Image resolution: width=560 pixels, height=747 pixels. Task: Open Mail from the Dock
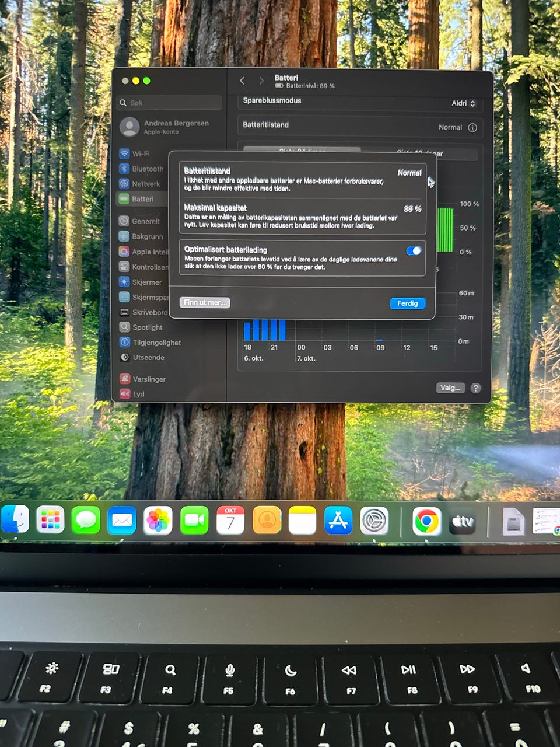pos(122,520)
